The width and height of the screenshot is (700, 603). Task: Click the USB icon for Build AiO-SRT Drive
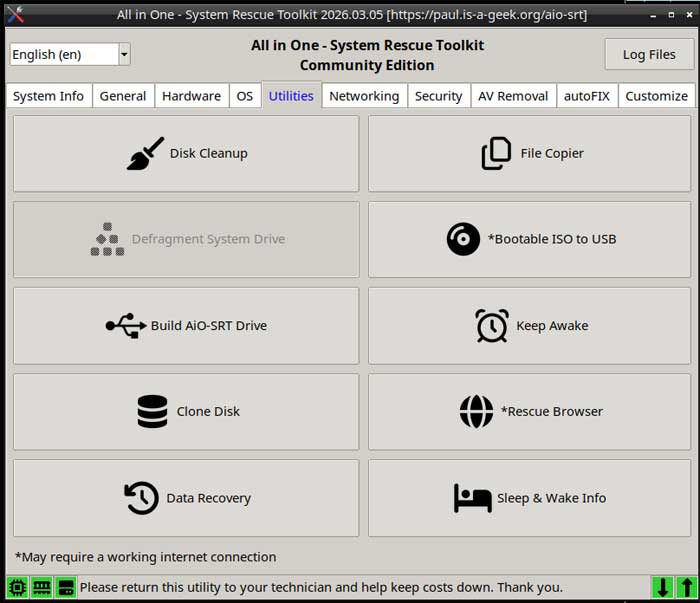(125, 326)
